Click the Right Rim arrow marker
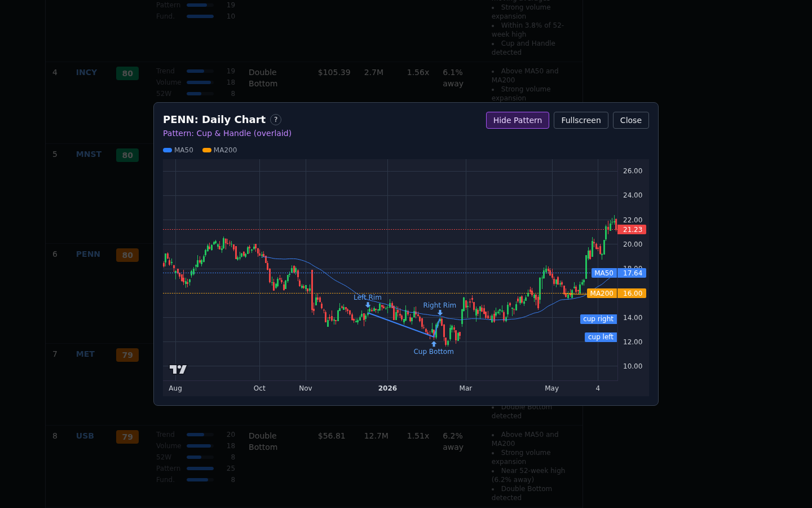812x508 pixels. click(440, 313)
